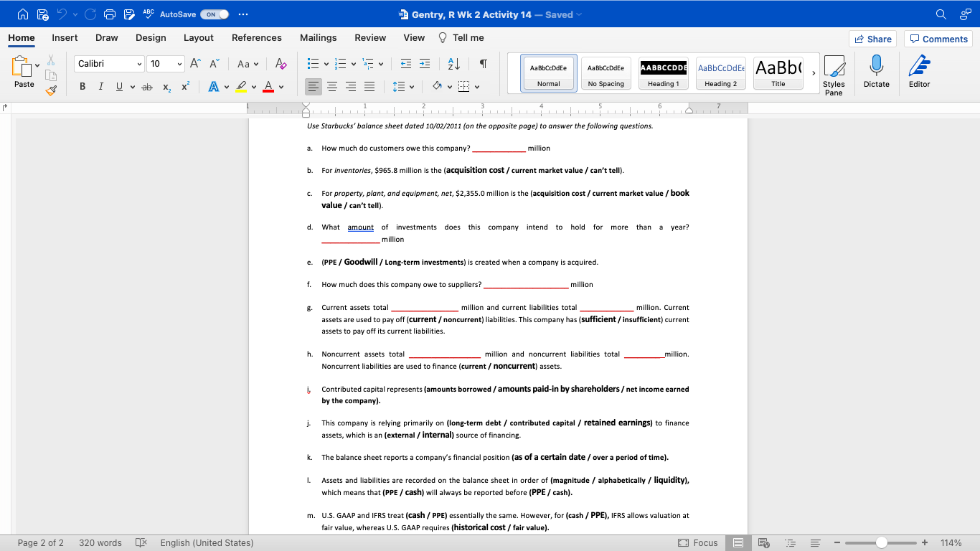
Task: Select the Clear All Formatting icon
Action: coord(281,63)
